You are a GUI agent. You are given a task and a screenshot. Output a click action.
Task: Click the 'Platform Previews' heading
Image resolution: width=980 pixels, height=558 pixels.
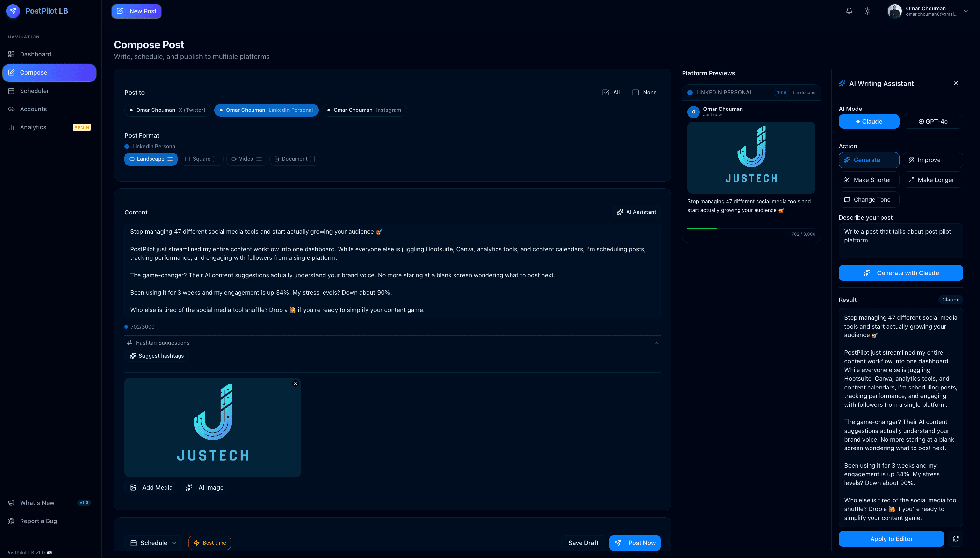(708, 73)
